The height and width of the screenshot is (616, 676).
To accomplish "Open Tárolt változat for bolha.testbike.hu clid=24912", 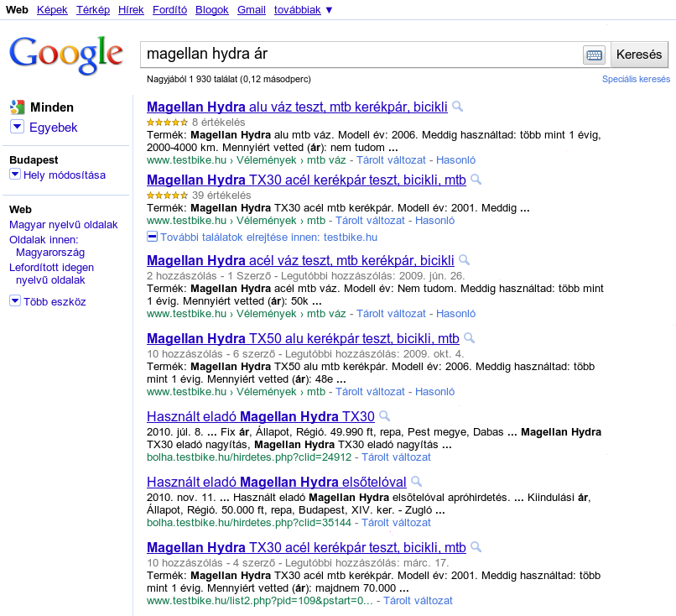I will (x=395, y=457).
